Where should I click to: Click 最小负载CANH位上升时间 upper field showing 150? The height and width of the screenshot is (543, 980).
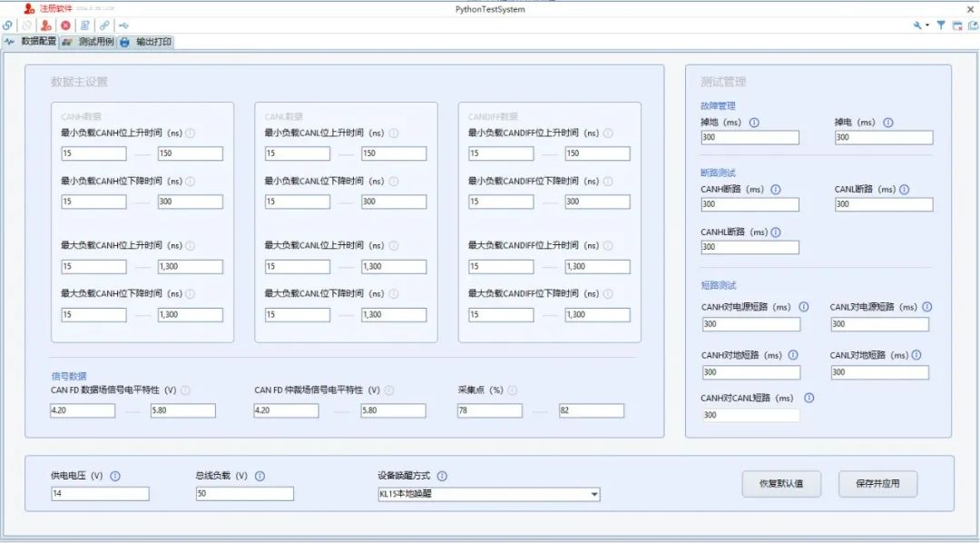pyautogui.click(x=190, y=153)
